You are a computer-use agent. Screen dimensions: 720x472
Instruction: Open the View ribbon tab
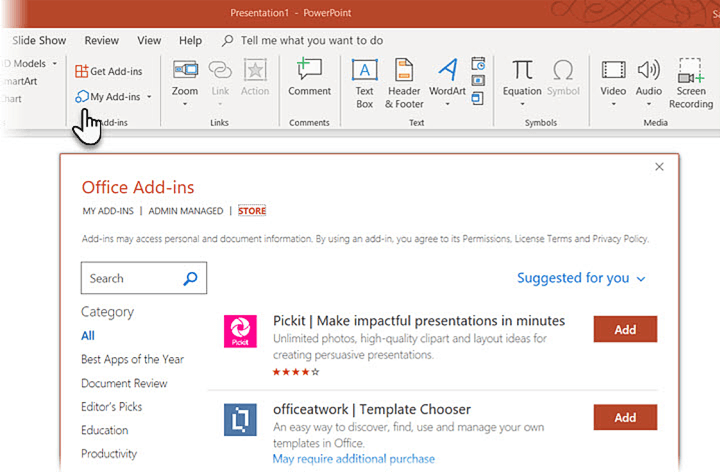pos(149,40)
